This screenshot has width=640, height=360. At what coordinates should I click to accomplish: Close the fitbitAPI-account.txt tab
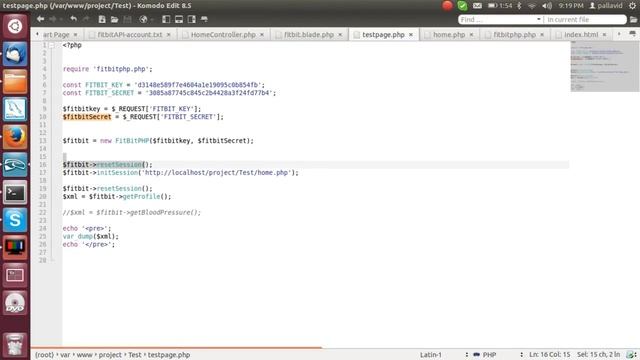pyautogui.click(x=168, y=35)
